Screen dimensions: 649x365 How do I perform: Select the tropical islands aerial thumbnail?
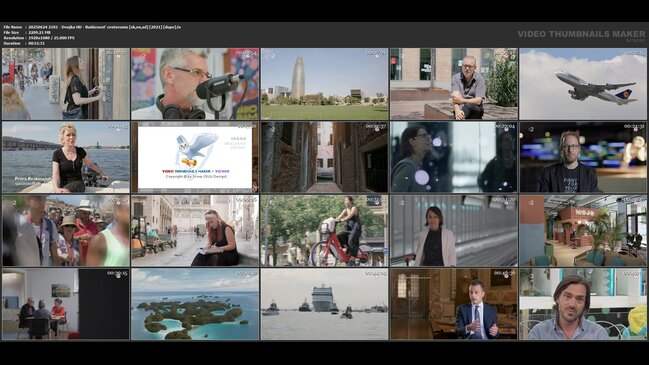click(195, 304)
